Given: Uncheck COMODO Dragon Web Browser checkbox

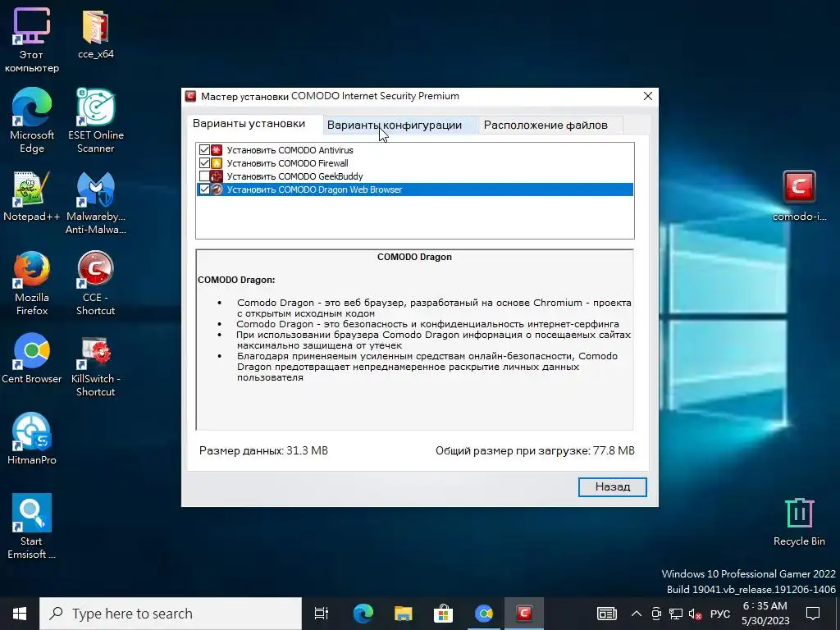Looking at the screenshot, I should coord(204,189).
